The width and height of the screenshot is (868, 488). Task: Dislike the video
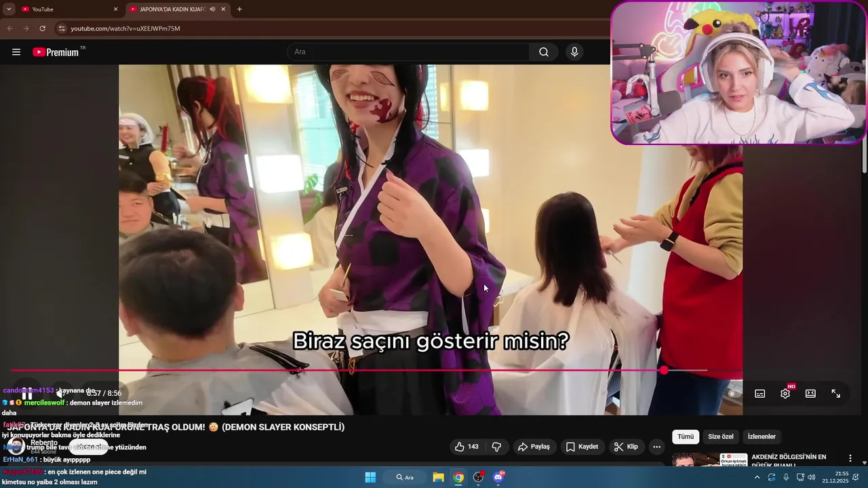[x=496, y=447]
